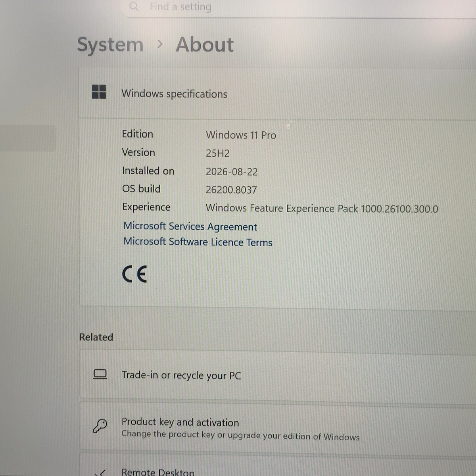The image size is (476, 476).
Task: Select the Windows Feature Experience Pack value
Action: [x=322, y=209]
